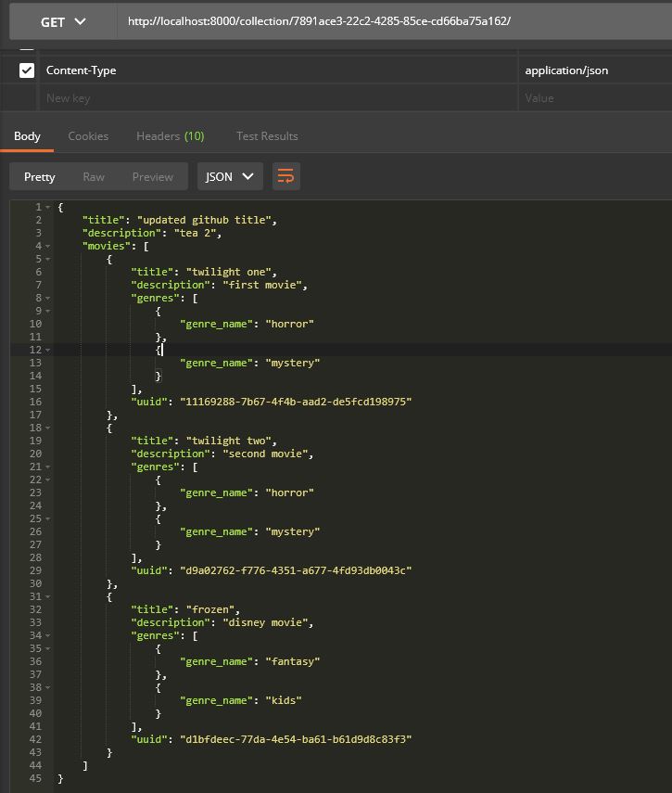The width and height of the screenshot is (672, 793).
Task: Open the Headers (10) tab
Action: pyautogui.click(x=171, y=136)
